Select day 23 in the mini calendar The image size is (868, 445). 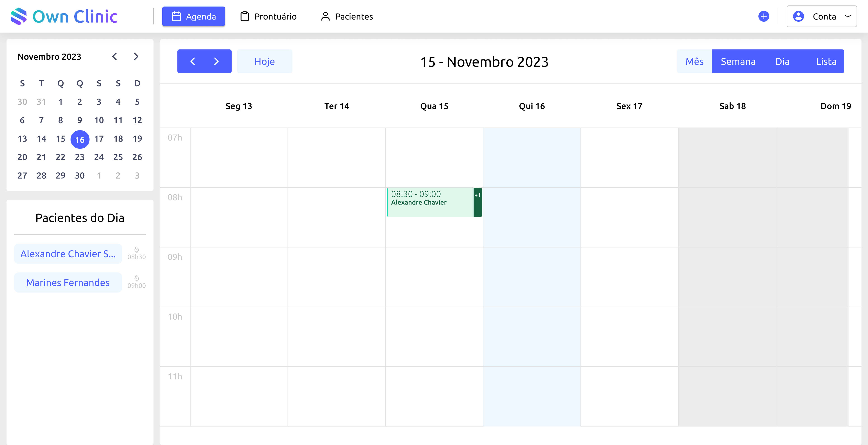click(x=80, y=157)
